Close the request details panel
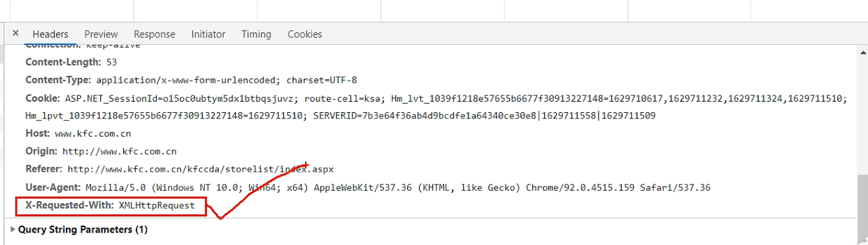Viewport: 868px width, 245px height. coord(16,34)
